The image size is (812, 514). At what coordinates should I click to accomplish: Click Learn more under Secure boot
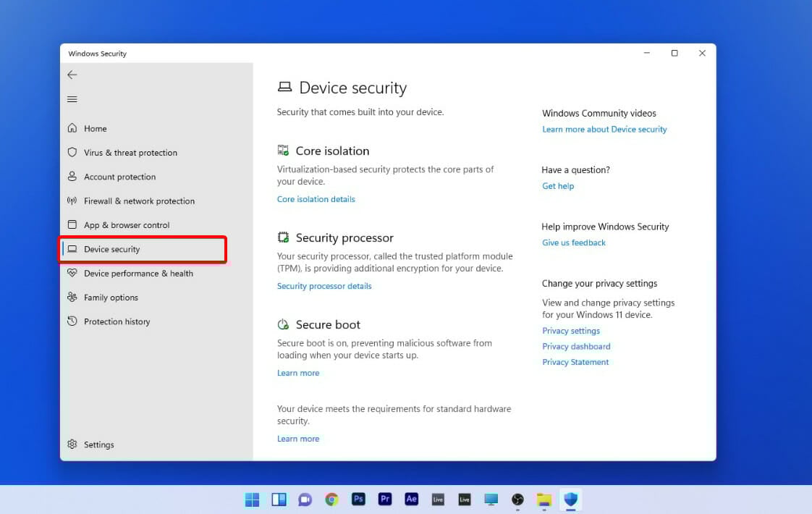pos(298,373)
